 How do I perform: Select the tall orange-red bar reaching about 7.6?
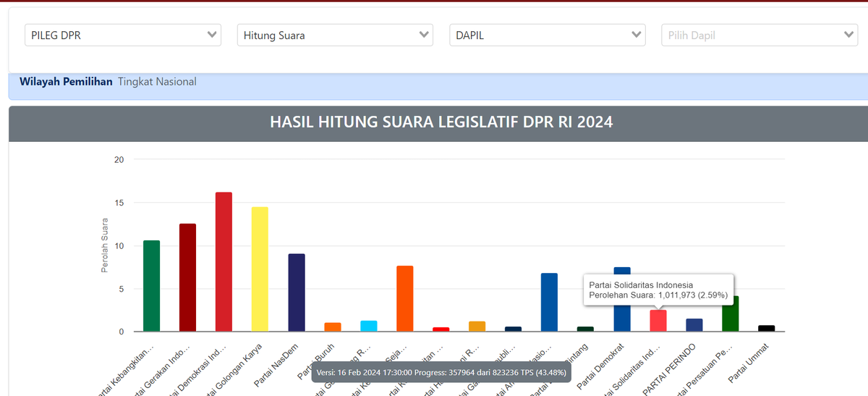pyautogui.click(x=405, y=299)
